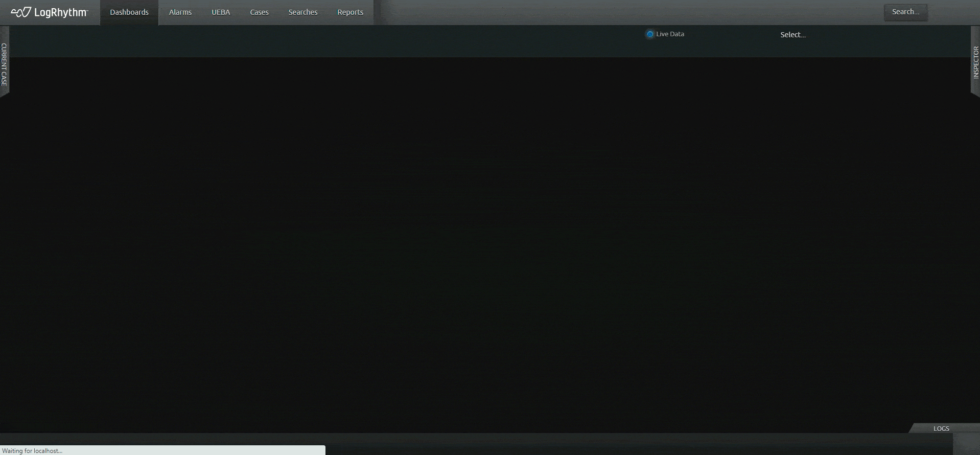Switch to the Alarms tab
Viewport: 980px width, 455px height.
(180, 12)
